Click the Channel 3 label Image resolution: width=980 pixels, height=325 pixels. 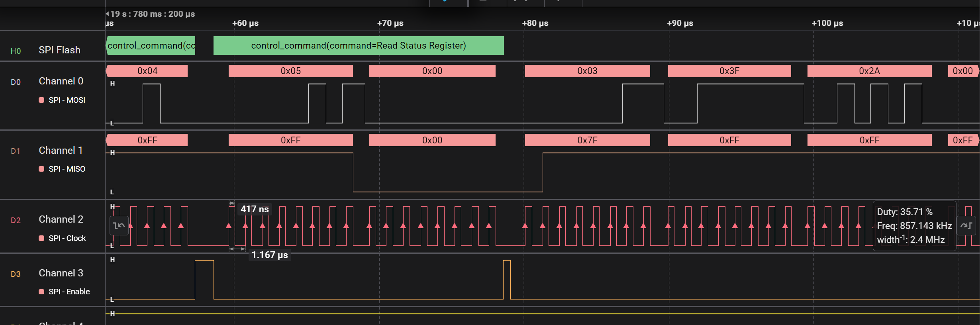pos(61,273)
